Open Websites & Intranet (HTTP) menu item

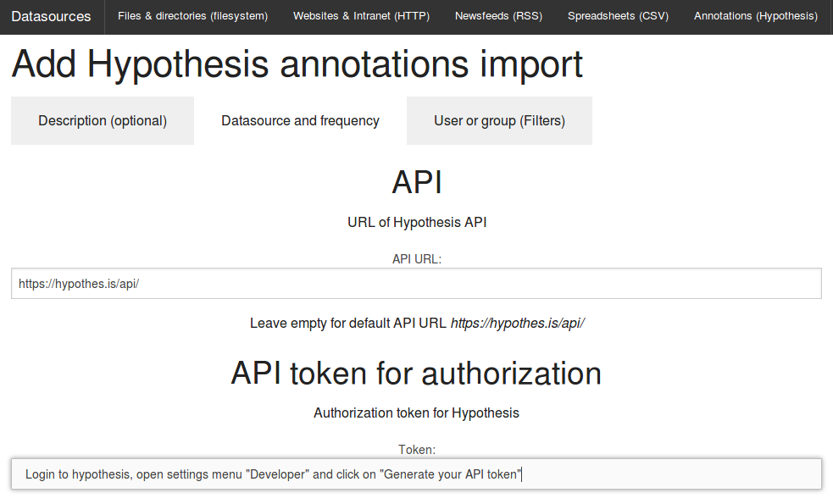361,16
